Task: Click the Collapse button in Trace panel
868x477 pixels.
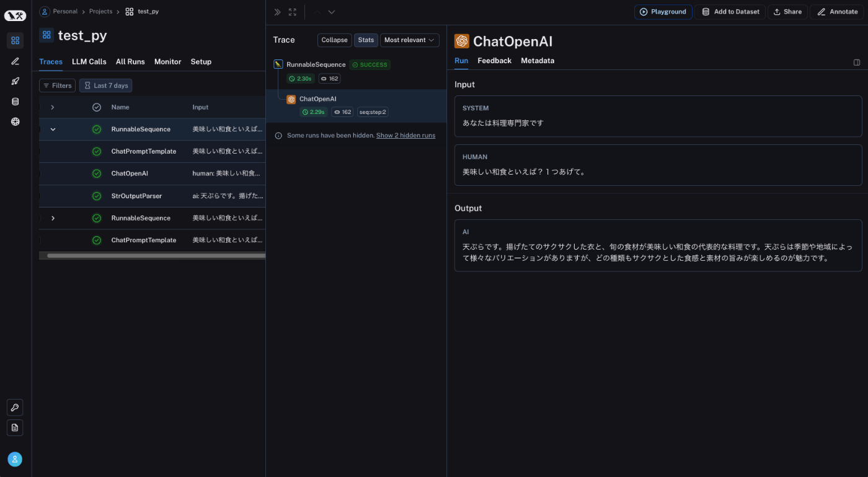Action: point(335,40)
